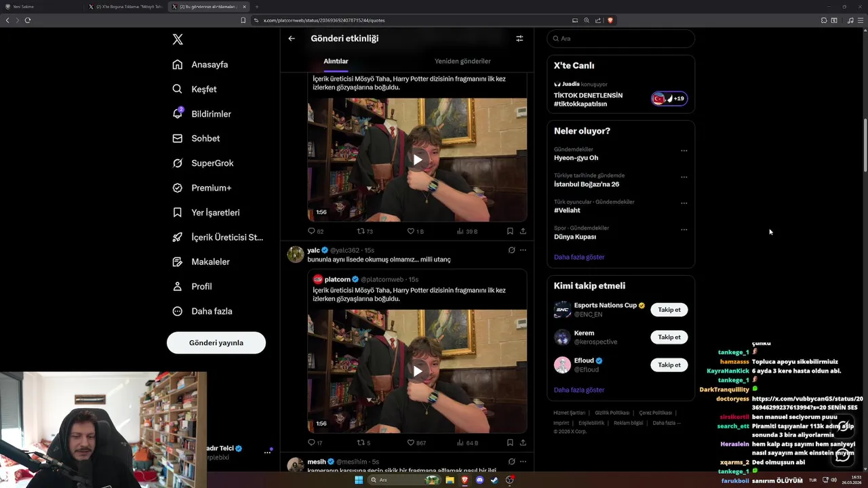Open Steam from the taskbar
868x488 pixels.
[x=495, y=480]
